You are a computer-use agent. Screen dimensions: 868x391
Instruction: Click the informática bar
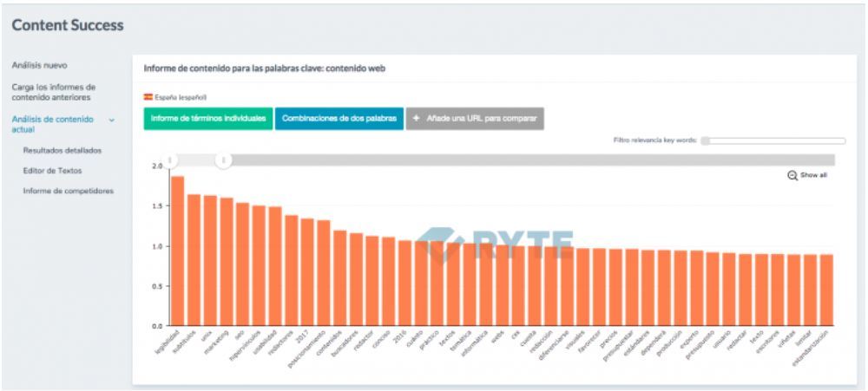tap(486, 284)
